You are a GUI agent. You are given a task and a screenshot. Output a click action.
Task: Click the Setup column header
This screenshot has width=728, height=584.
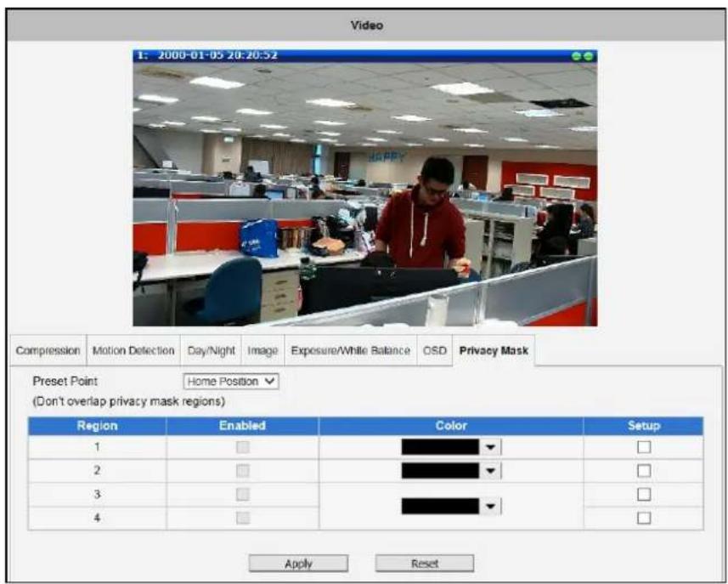pos(644,426)
